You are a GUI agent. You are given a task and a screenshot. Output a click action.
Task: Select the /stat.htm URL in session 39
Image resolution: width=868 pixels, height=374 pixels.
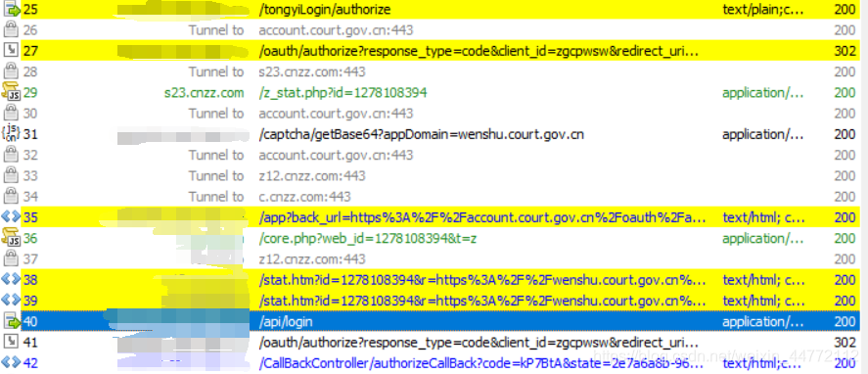482,301
